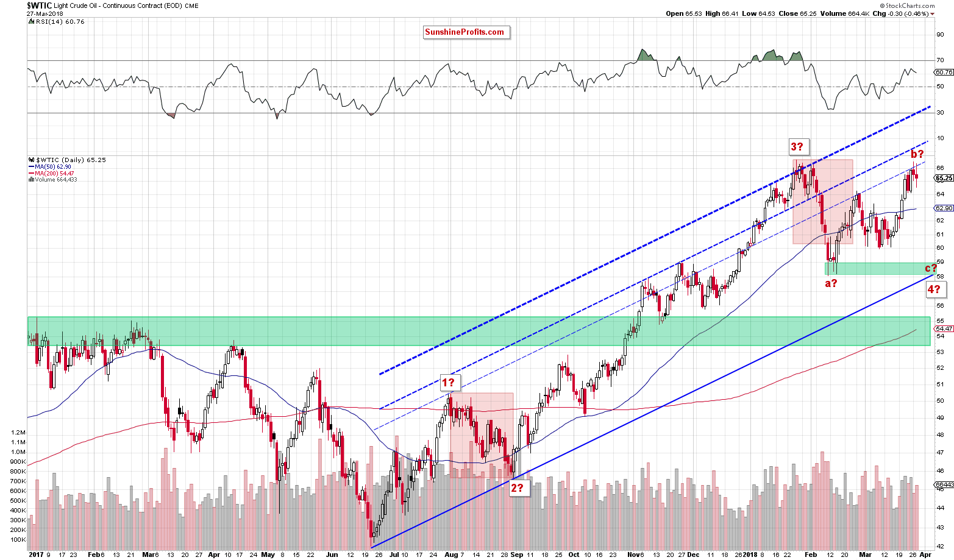Click the 'c?' correction annotation
Viewport: 954px width, 560px height.
pos(931,268)
